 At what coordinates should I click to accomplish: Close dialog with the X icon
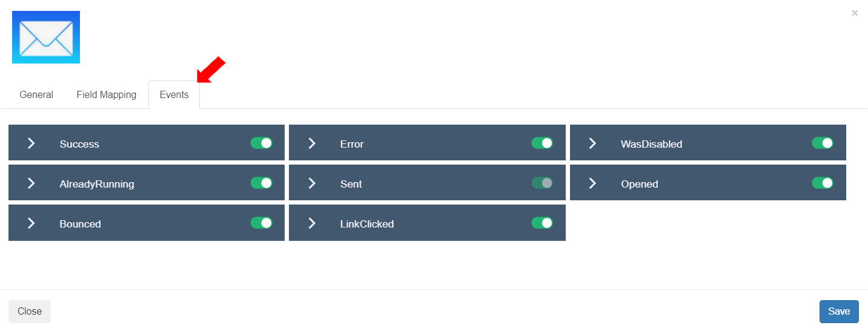coord(855,13)
